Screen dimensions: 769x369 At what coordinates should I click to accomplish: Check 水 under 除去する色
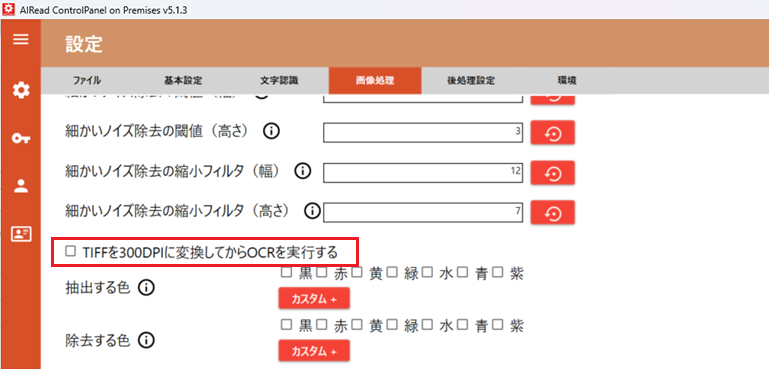(427, 324)
